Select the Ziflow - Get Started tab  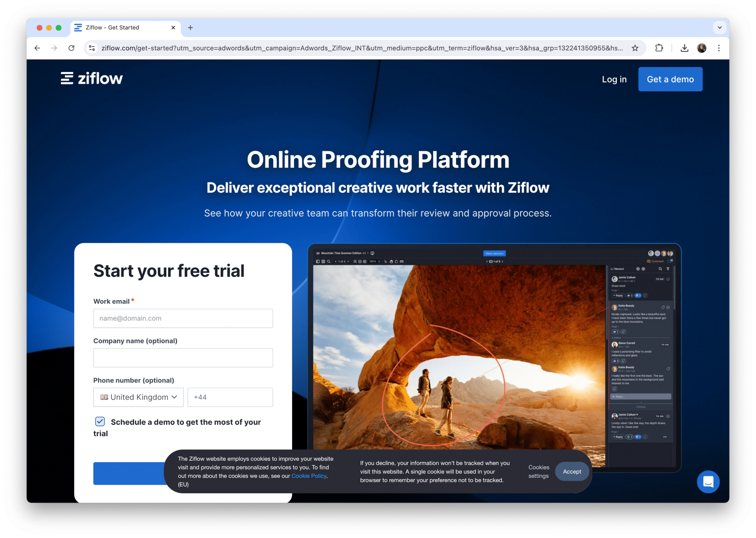(126, 27)
